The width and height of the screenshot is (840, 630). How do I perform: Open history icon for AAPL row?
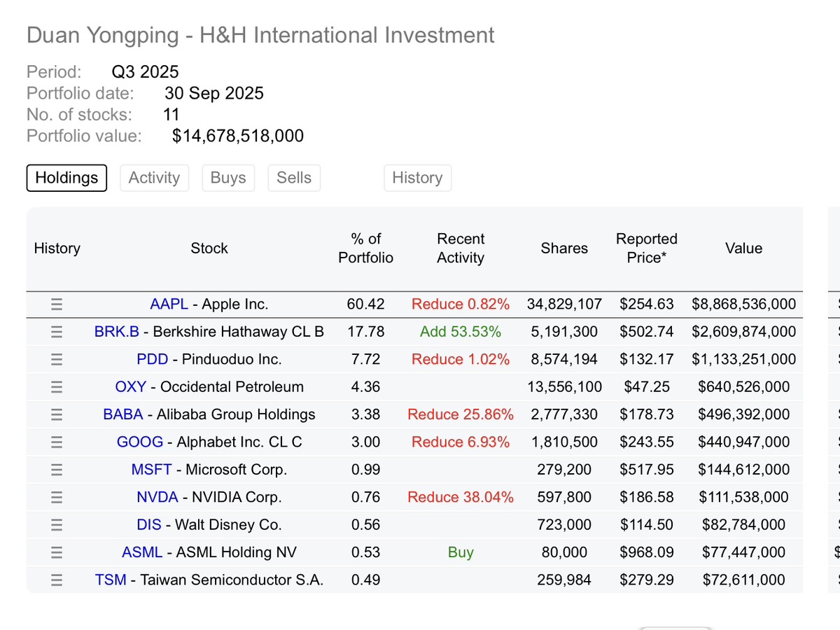pyautogui.click(x=57, y=304)
